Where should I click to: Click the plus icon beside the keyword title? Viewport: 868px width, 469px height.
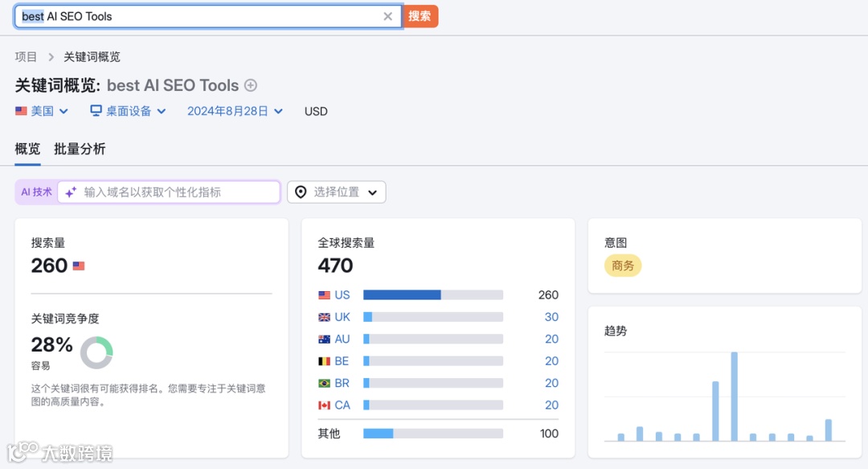click(251, 85)
